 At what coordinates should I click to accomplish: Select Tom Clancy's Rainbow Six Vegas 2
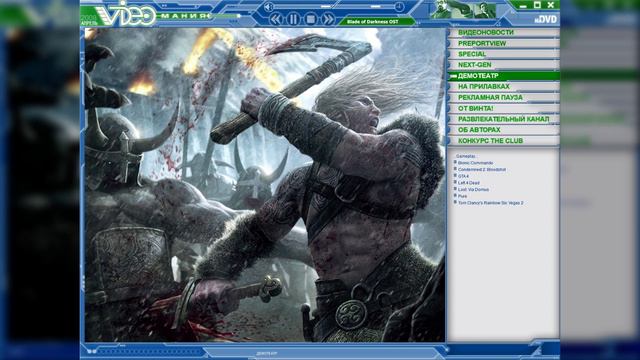[x=490, y=202]
